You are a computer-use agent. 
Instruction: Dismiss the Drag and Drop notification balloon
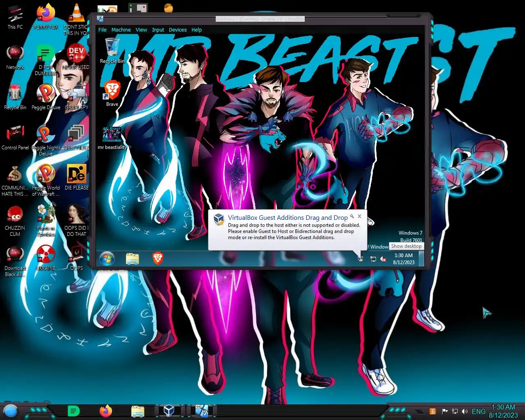(x=360, y=216)
